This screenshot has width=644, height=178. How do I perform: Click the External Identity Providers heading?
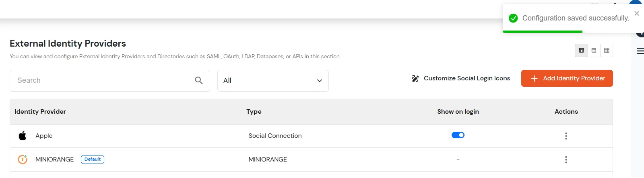tap(68, 43)
